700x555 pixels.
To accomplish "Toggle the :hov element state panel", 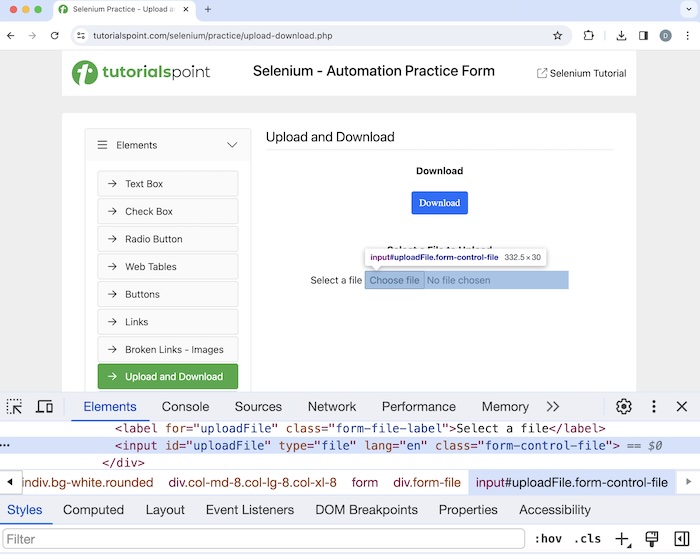I will [x=548, y=539].
